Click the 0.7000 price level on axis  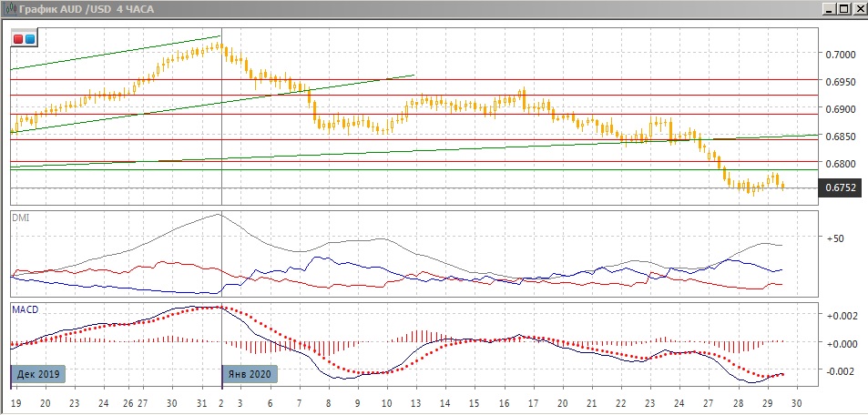pos(839,55)
